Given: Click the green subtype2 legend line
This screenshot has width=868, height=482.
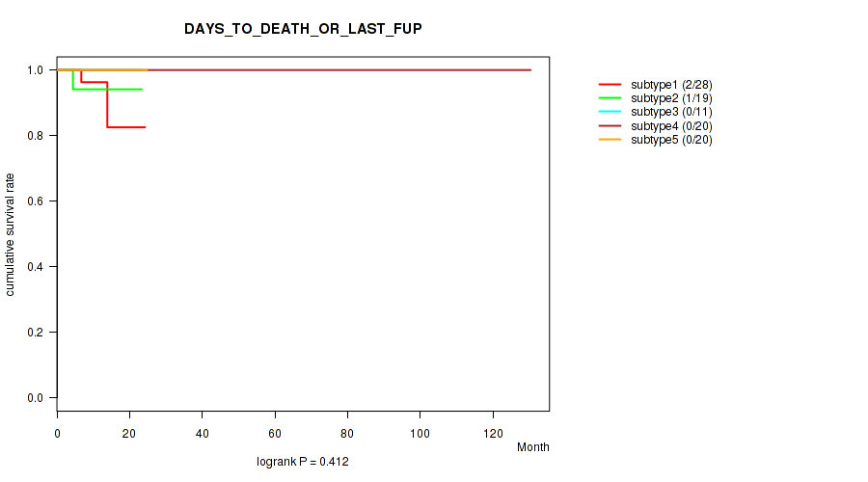Looking at the screenshot, I should click(x=609, y=98).
